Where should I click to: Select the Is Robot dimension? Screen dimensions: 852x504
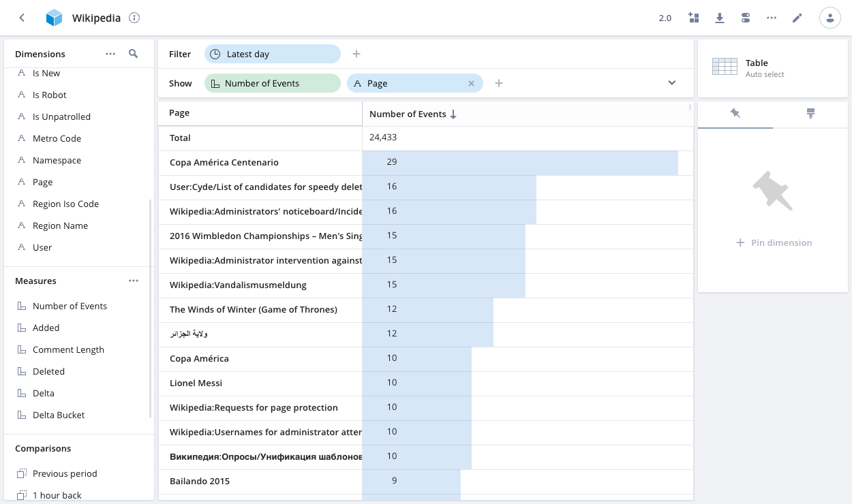79,95
